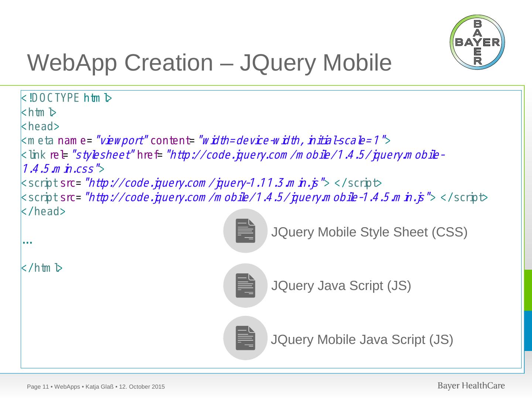This screenshot has height=399, width=532.
Task: Select the '<!DOCTYPE html>' code line
Action: click(x=66, y=98)
